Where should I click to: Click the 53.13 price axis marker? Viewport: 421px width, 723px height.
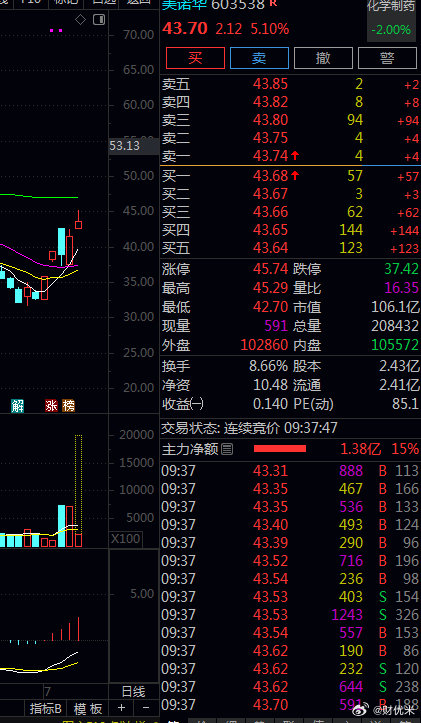point(134,146)
